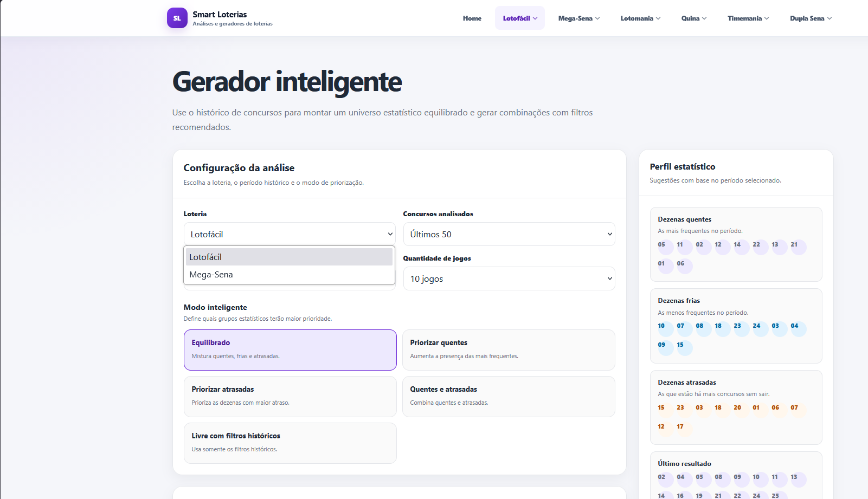The image size is (868, 499).
Task: Click delayed number 17 ball
Action: 684,429
